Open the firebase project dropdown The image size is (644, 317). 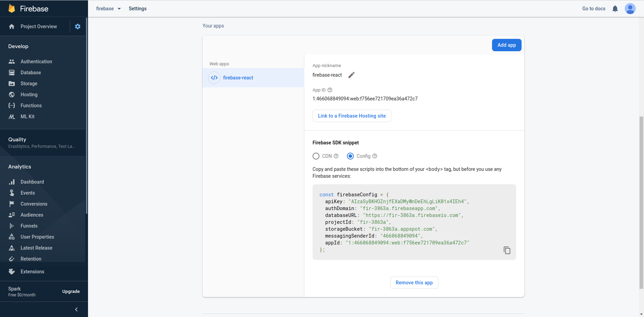pos(109,9)
